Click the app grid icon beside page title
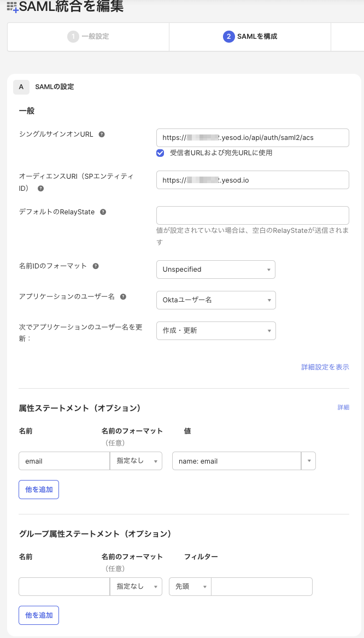This screenshot has width=364, height=638. tap(12, 7)
